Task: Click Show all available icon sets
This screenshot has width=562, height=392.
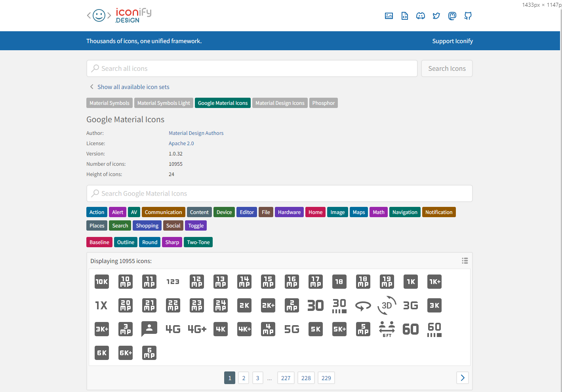Action: click(133, 87)
